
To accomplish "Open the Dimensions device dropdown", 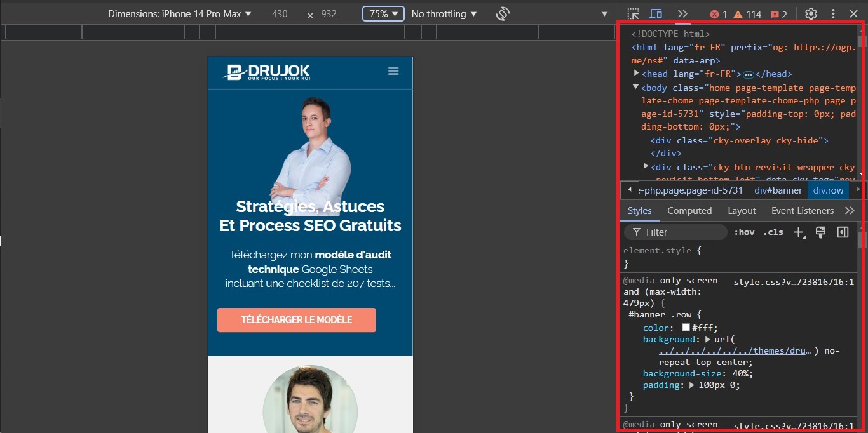I will tap(180, 14).
